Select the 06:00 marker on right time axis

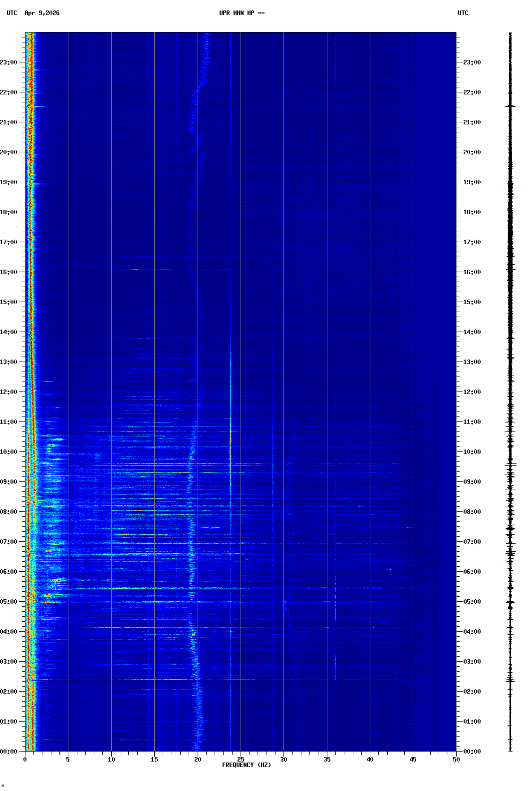tap(472, 572)
